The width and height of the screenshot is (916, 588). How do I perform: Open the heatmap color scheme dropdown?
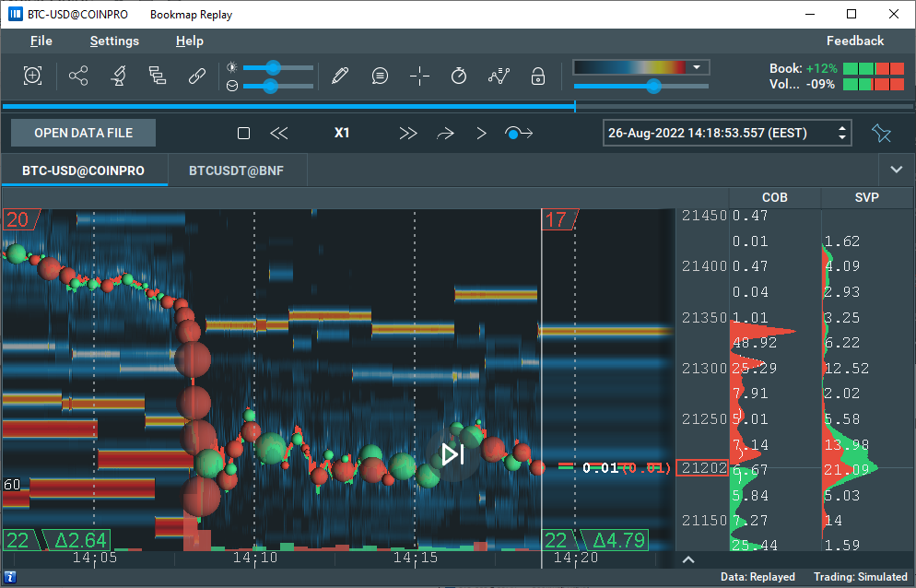[698, 67]
